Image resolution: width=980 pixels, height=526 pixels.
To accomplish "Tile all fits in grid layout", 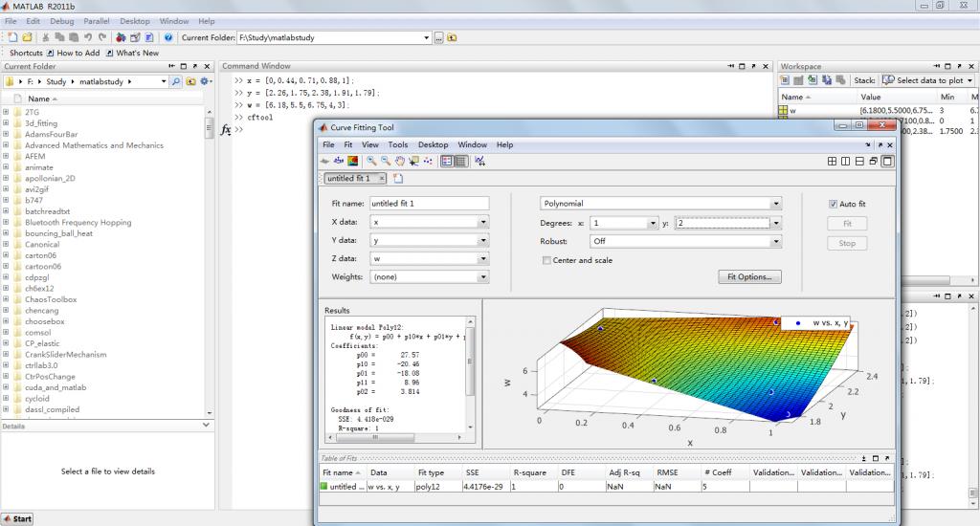I will pyautogui.click(x=834, y=161).
